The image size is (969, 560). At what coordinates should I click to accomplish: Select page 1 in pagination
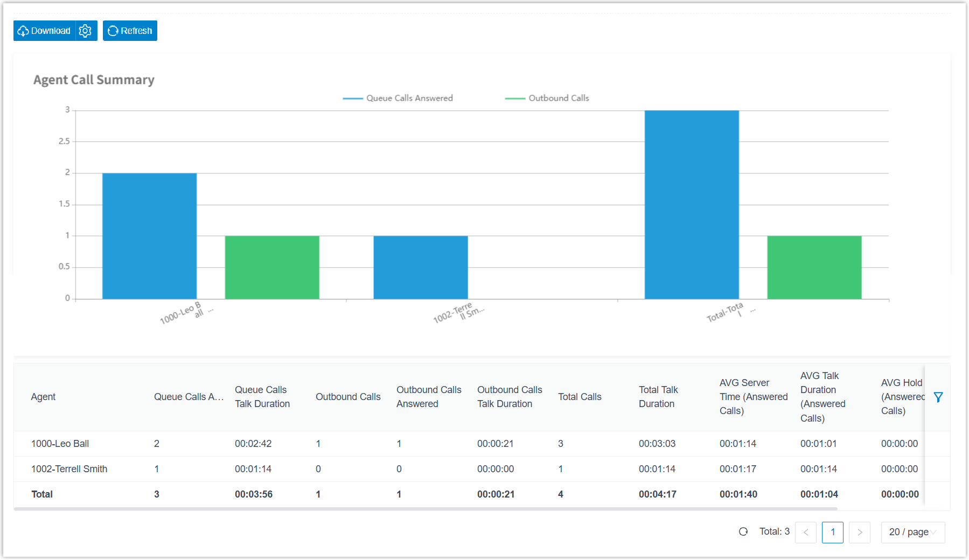pyautogui.click(x=833, y=532)
